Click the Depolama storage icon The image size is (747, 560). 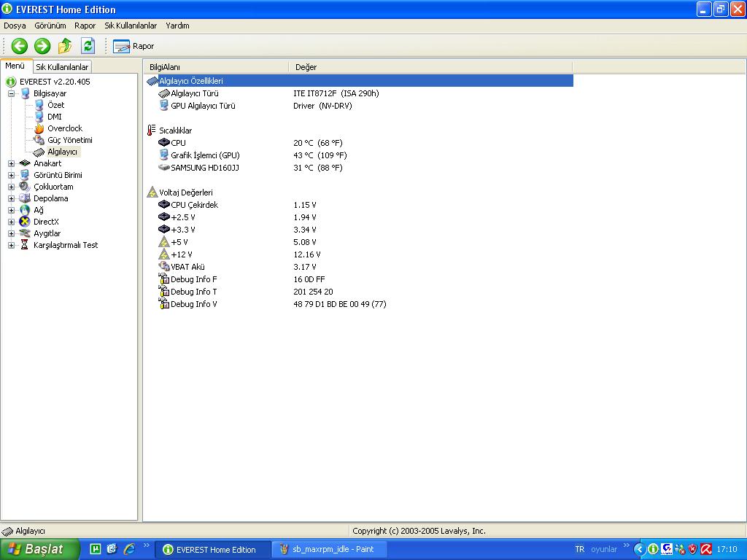[x=25, y=198]
